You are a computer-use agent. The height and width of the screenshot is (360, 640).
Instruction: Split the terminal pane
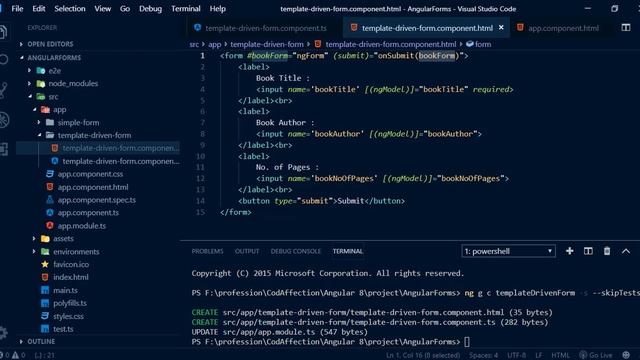[x=588, y=251]
